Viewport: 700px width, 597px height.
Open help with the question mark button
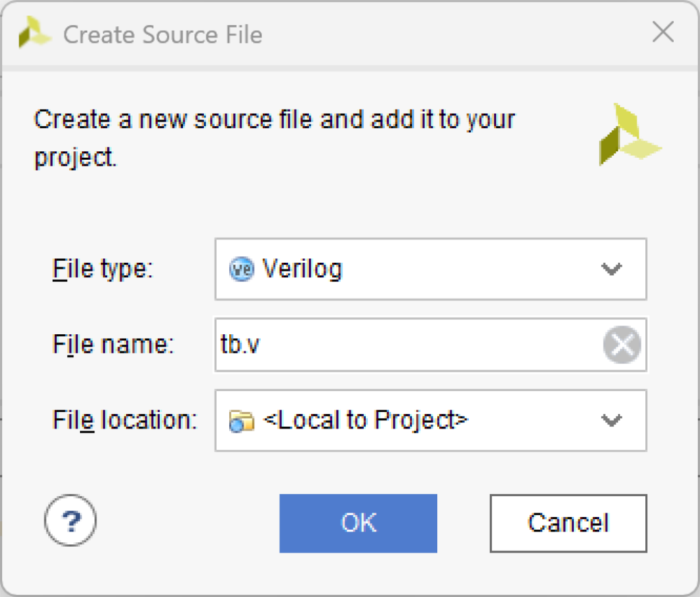(x=71, y=521)
